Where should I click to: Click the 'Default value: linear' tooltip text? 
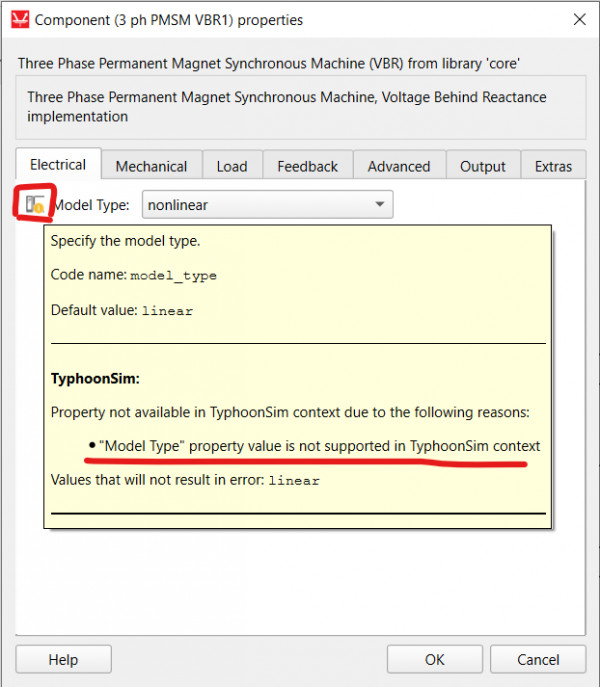(122, 310)
